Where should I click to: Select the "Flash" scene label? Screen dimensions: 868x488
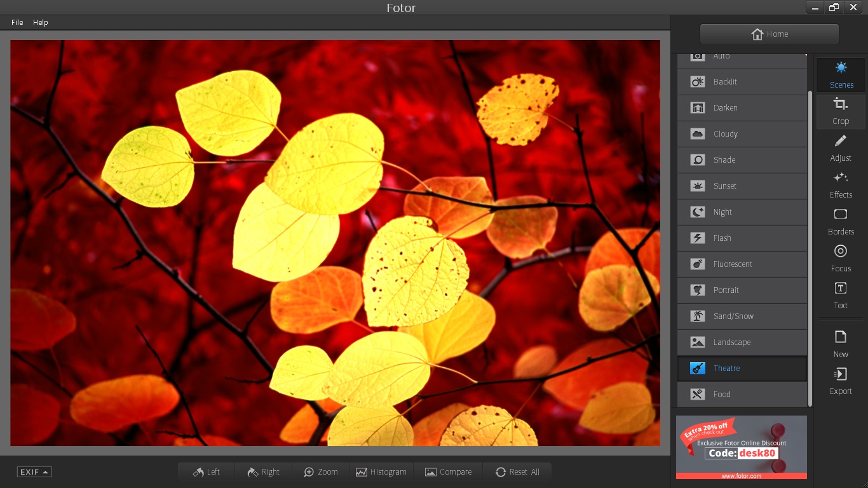tap(722, 238)
